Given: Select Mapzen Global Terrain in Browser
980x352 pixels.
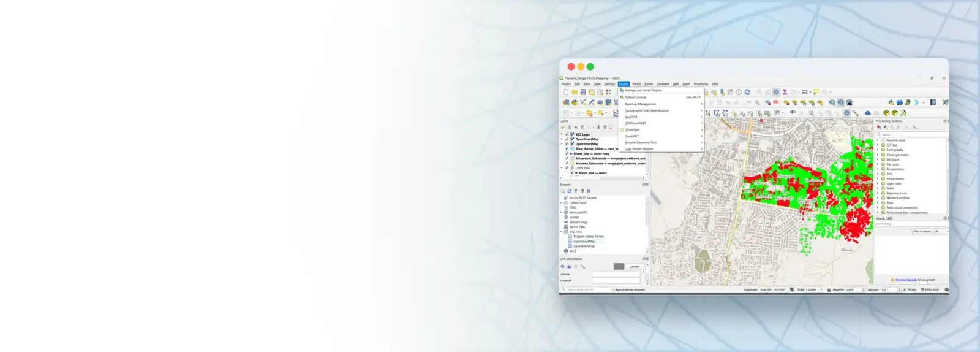Looking at the screenshot, I should click(x=589, y=237).
